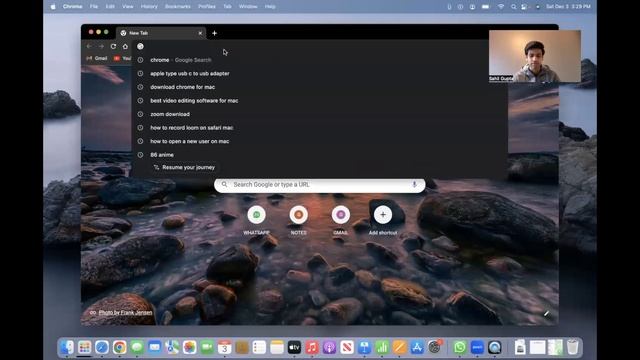
Task: Open Mail from the dock
Action: 155,347
